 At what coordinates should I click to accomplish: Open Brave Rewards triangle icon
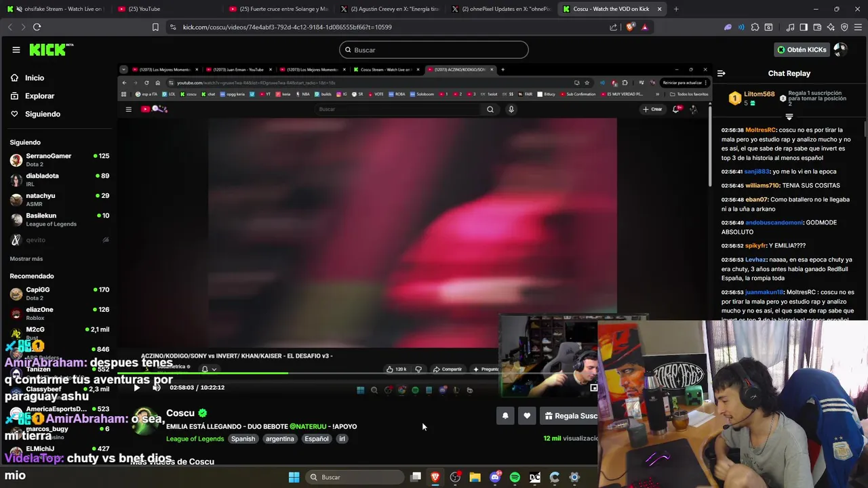pos(644,27)
